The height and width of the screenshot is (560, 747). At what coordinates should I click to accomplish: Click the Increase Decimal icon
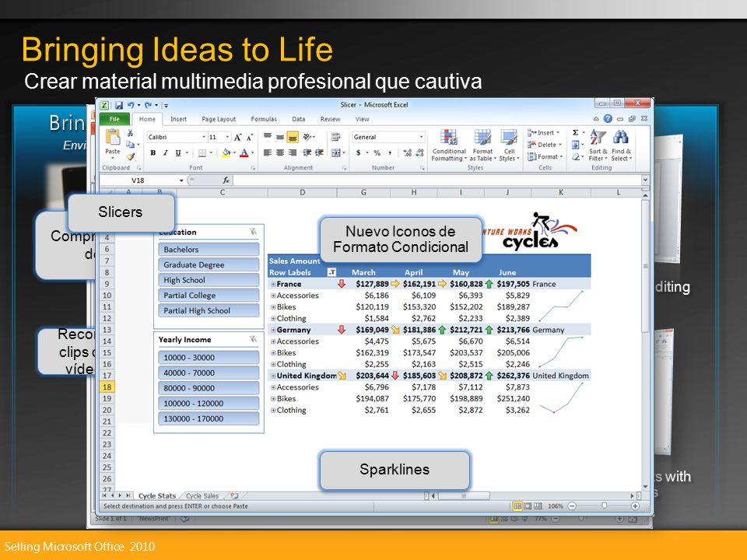(407, 153)
